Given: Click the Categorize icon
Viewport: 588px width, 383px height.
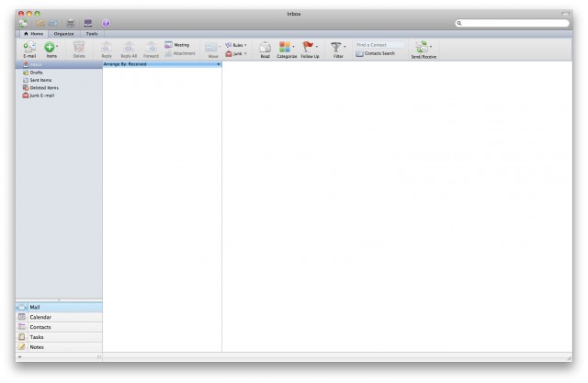Looking at the screenshot, I should [285, 47].
